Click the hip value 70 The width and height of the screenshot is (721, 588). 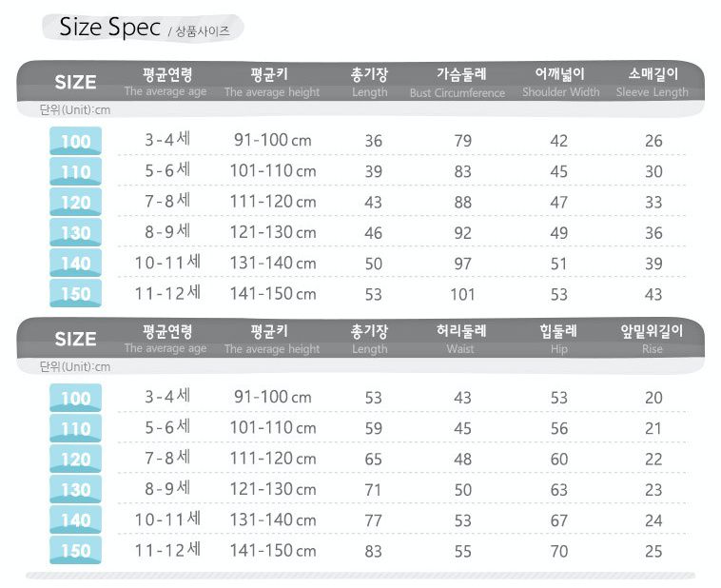pos(558,551)
